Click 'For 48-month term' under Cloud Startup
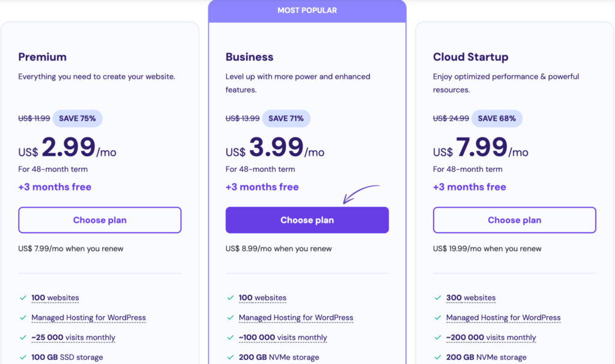Viewport: 615px width, 364px height. pos(467,169)
